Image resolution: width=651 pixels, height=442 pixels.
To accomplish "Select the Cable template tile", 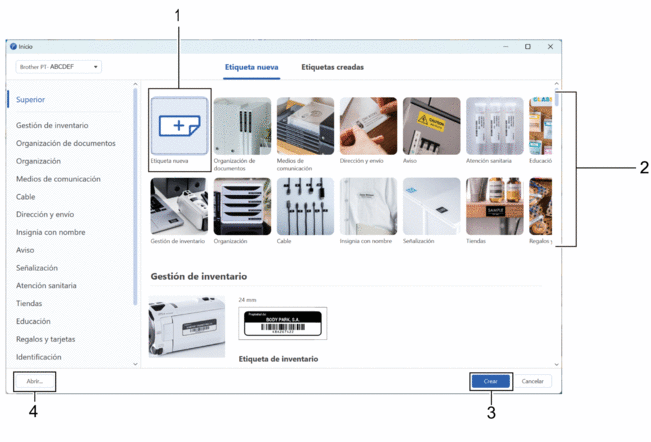I will tap(305, 206).
